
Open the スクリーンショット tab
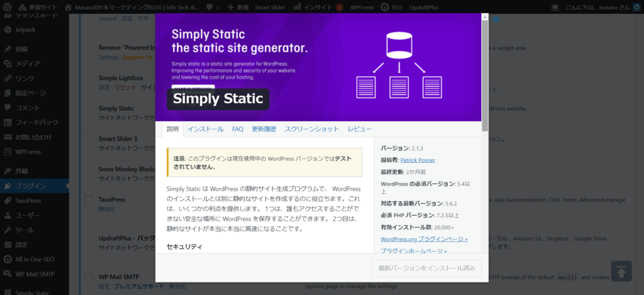click(311, 129)
